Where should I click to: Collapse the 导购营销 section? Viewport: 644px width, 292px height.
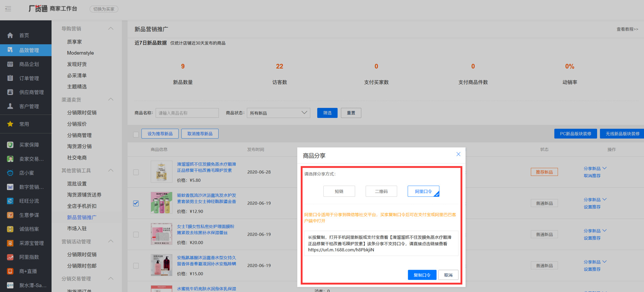tap(110, 29)
